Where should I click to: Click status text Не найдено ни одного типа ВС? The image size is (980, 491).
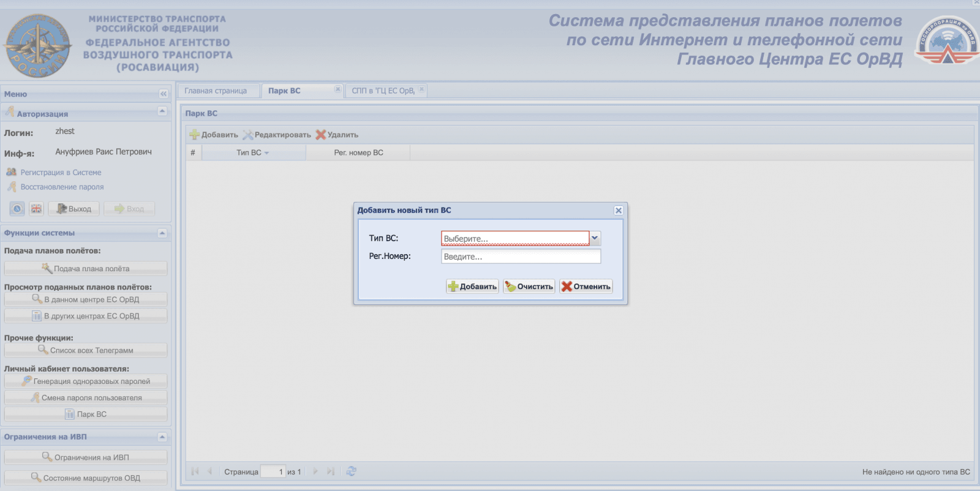tap(916, 472)
